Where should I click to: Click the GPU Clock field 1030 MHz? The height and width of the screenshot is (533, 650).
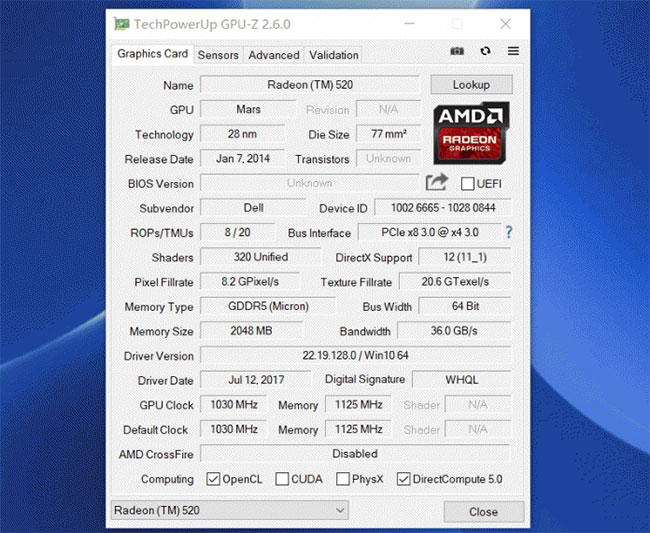234,405
